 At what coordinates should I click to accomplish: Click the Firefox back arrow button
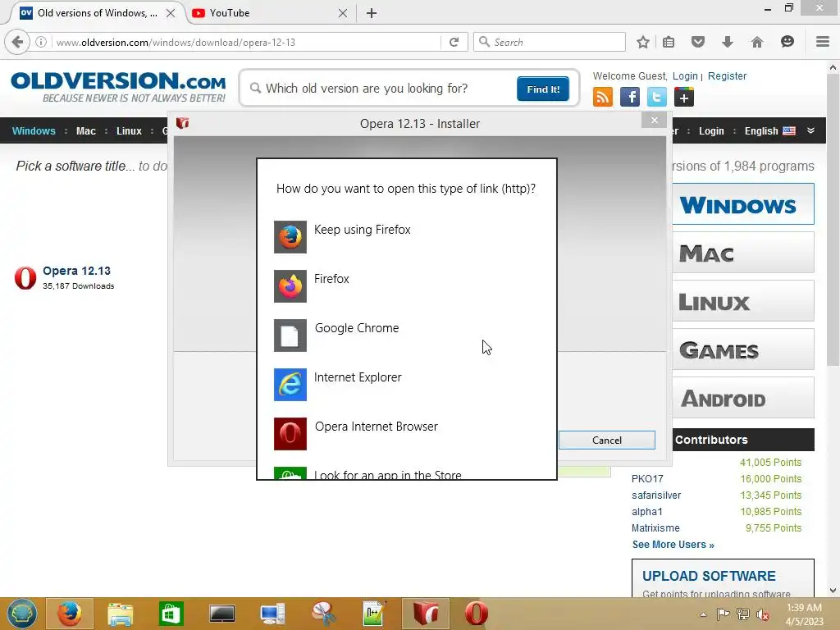[17, 42]
